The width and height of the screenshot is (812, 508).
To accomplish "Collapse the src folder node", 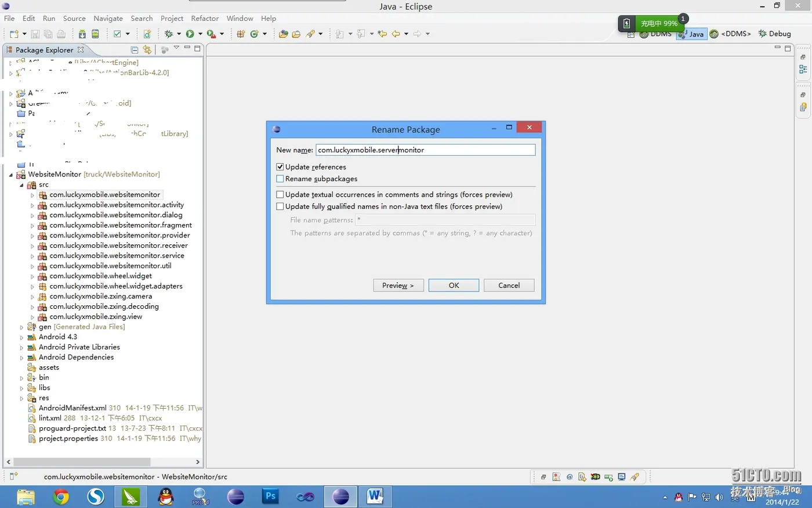I will coord(22,185).
